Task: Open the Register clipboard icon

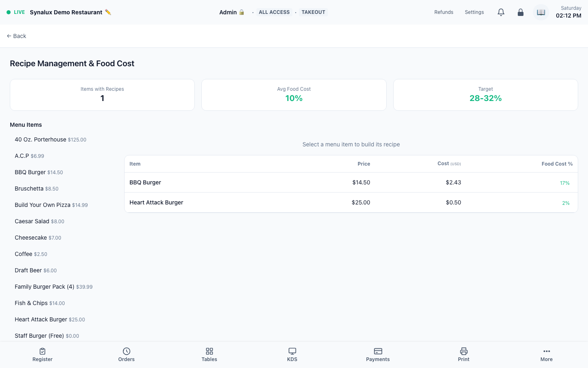Action: pos(42,351)
